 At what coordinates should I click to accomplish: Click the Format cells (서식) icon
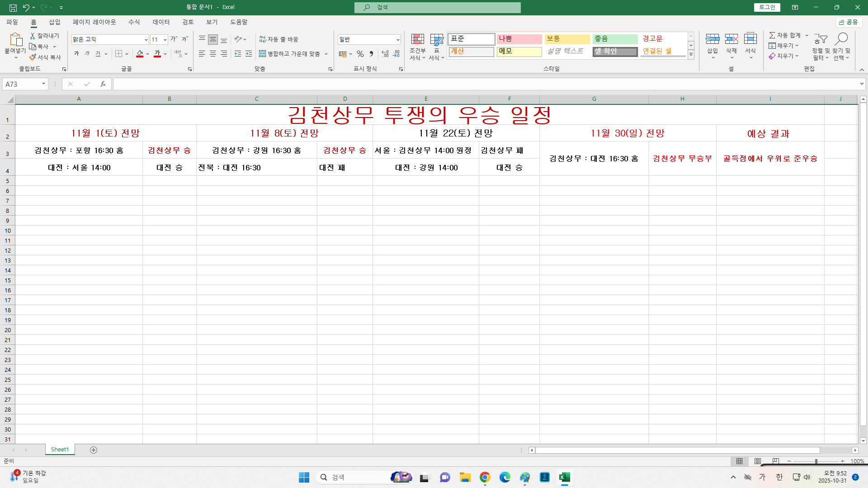(x=750, y=39)
